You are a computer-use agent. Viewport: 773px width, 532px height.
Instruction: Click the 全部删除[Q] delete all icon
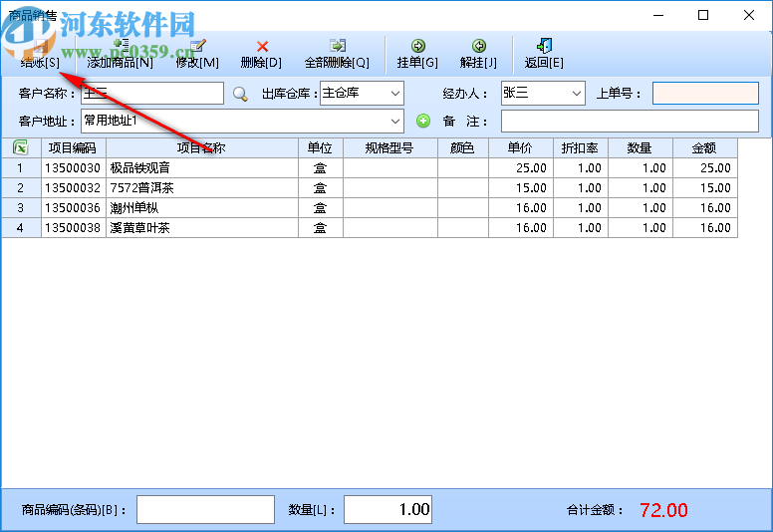coord(338,46)
